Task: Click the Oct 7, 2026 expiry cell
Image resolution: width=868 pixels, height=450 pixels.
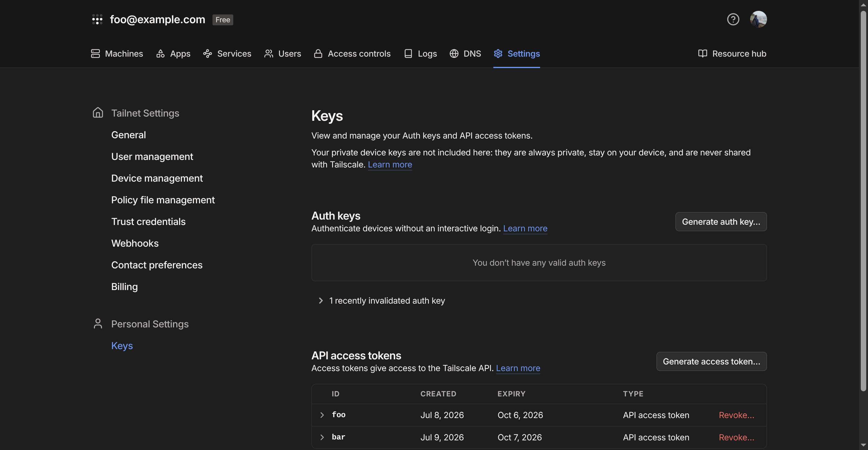Action: coord(520,437)
